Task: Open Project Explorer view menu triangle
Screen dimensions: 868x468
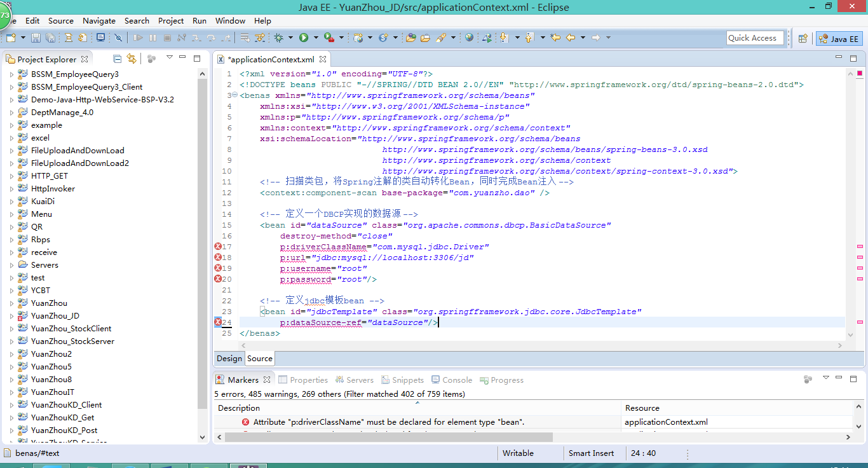Action: (169, 58)
